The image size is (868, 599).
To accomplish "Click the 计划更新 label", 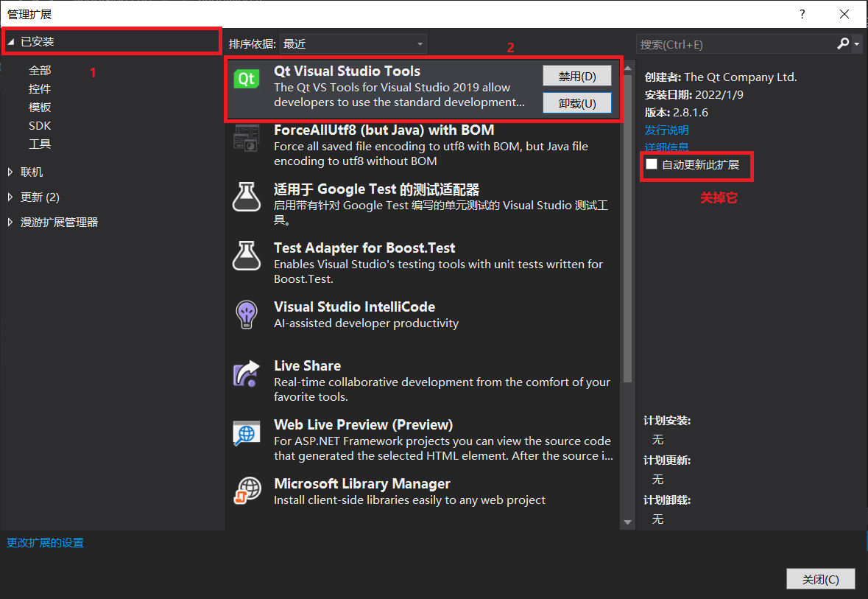I will tap(667, 460).
